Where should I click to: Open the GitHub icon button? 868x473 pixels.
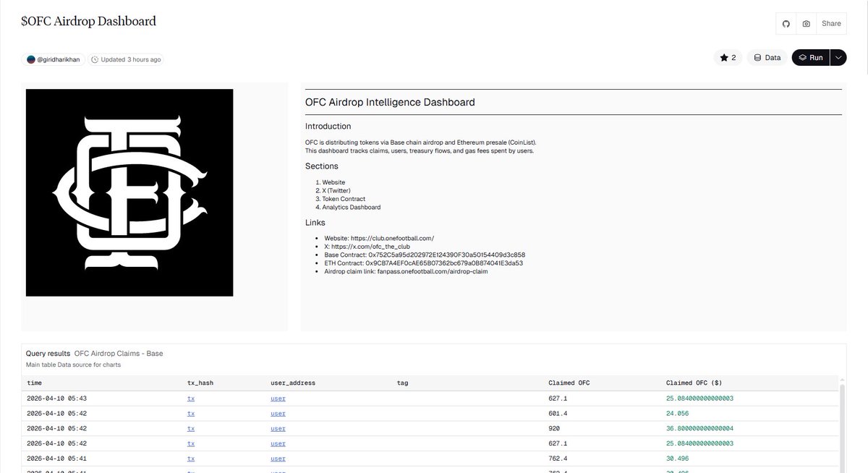786,23
